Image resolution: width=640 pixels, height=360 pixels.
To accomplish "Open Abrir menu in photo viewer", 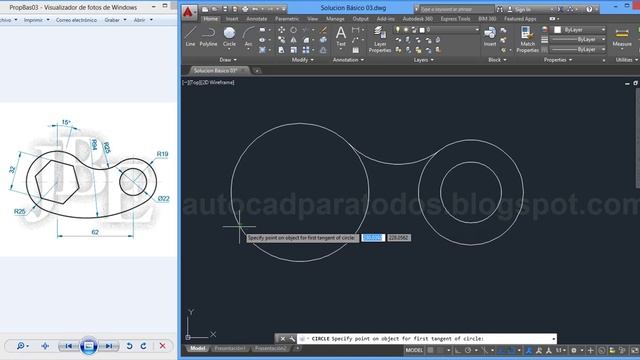I will click(143, 20).
